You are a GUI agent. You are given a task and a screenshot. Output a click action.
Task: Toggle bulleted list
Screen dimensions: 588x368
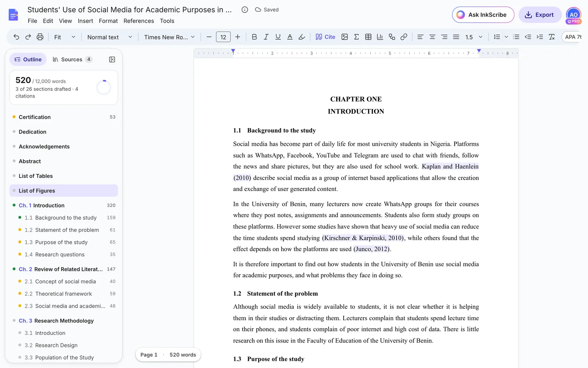coord(516,37)
